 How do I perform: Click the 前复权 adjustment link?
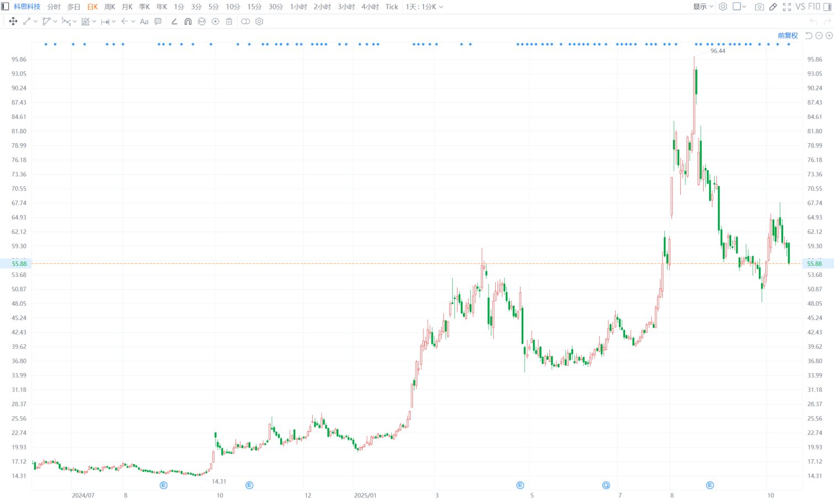pos(788,35)
